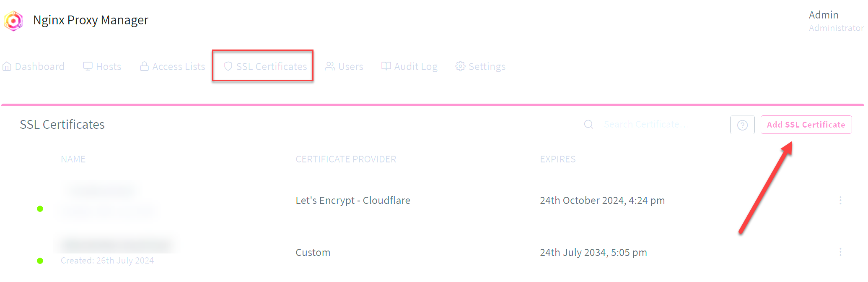Select the SSL Certificates tab
This screenshot has width=868, height=282.
coord(266,67)
